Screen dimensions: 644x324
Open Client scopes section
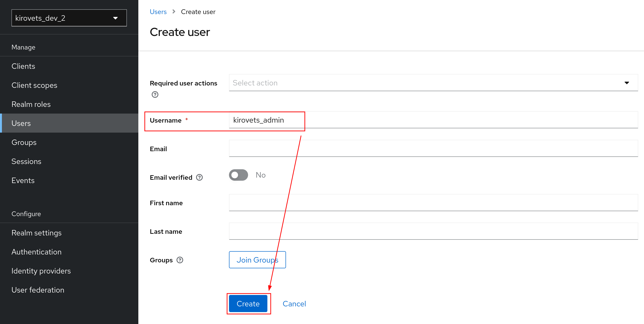(x=34, y=85)
